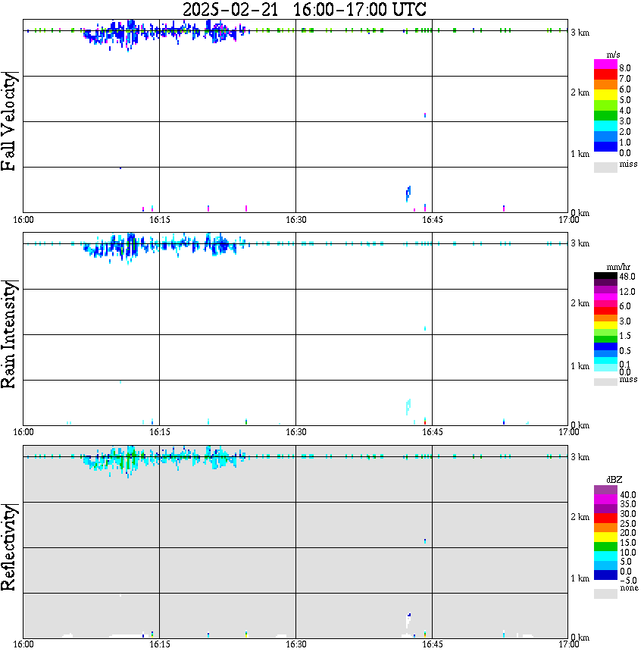Click the gray miss swatch in Fall Velocity legend
This screenshot has width=644, height=658.
[x=605, y=168]
